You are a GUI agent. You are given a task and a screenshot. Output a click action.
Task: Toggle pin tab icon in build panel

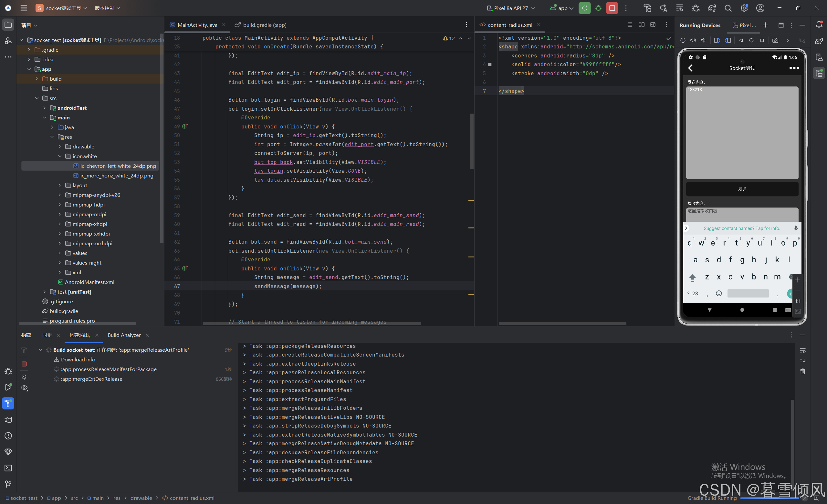[24, 377]
